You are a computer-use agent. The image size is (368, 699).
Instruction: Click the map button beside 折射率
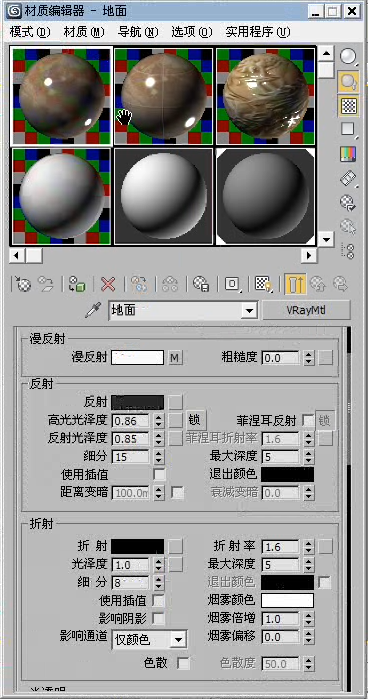point(325,546)
